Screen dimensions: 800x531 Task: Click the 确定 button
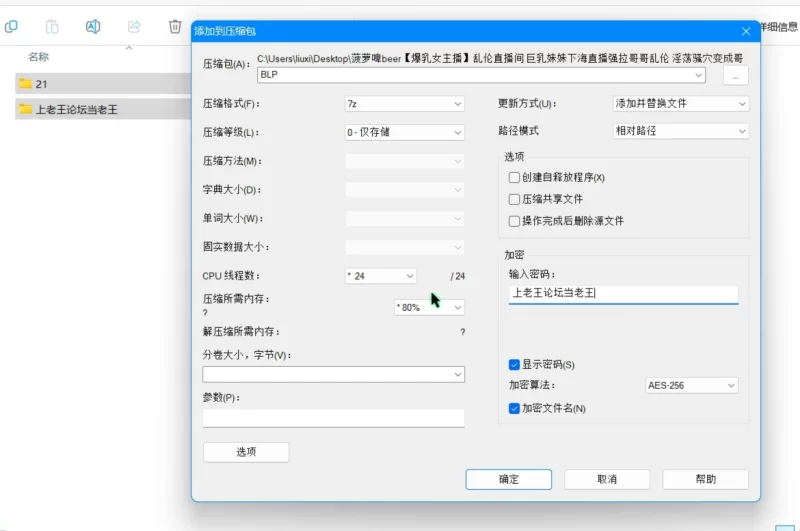[x=509, y=479]
